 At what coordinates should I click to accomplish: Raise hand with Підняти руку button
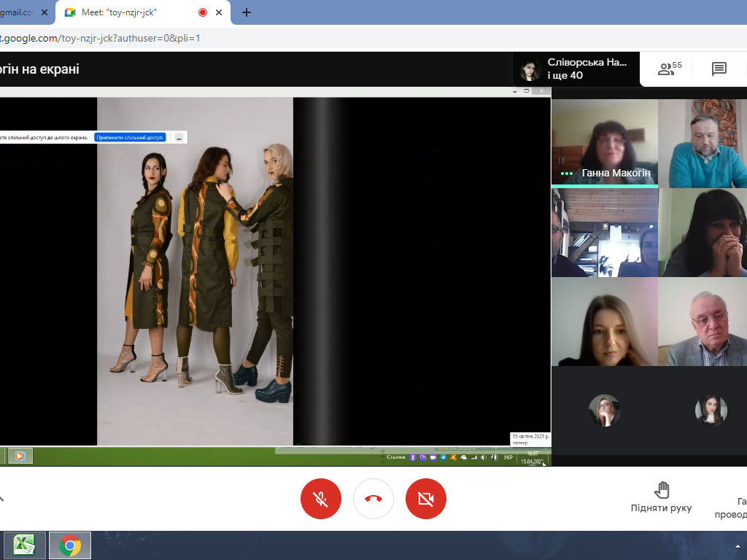click(661, 497)
